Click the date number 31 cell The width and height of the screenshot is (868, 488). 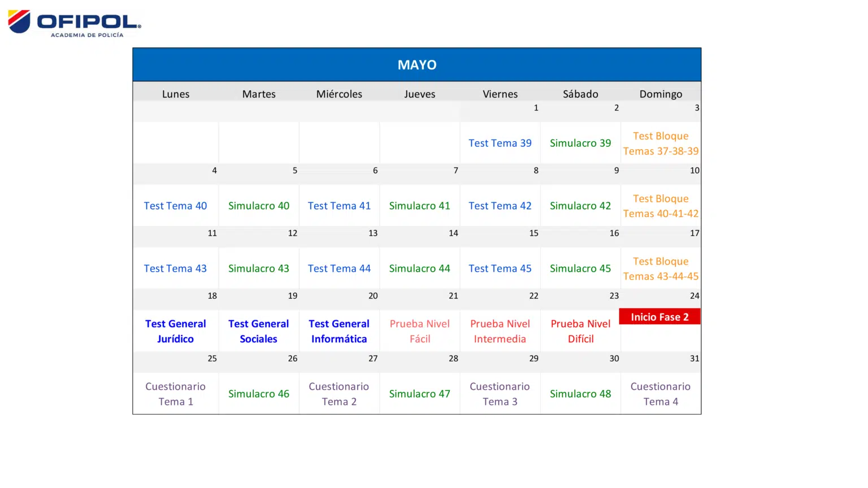pyautogui.click(x=695, y=359)
